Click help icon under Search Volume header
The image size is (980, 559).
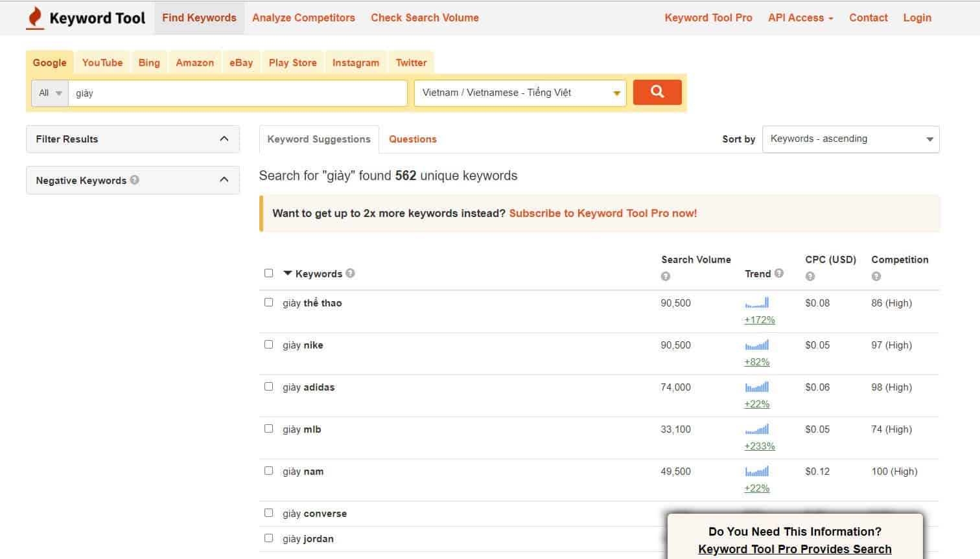tap(665, 277)
